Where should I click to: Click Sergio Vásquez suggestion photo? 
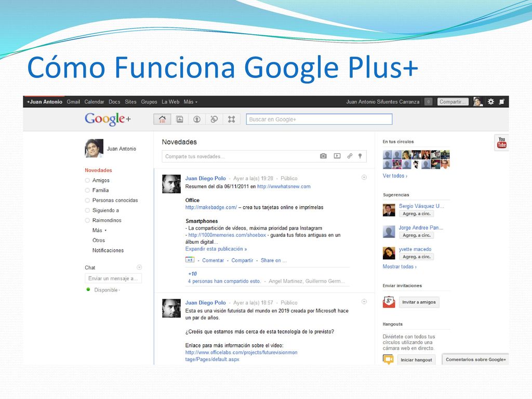tap(389, 210)
